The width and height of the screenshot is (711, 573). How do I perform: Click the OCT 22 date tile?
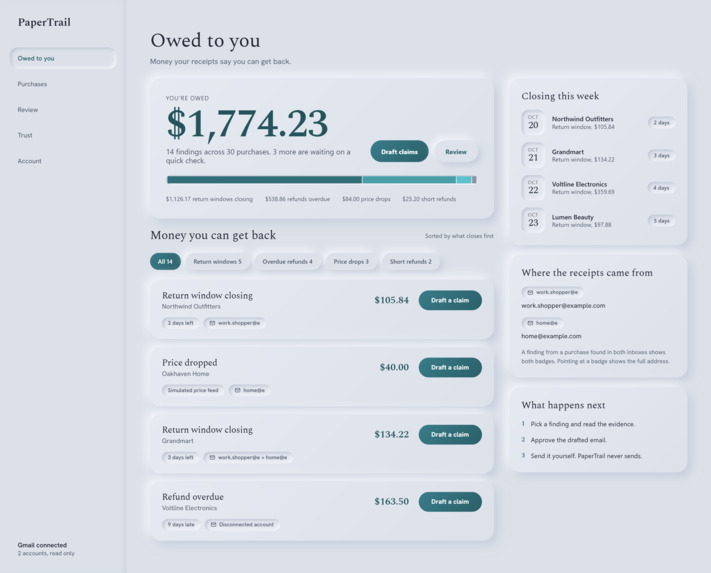point(533,188)
